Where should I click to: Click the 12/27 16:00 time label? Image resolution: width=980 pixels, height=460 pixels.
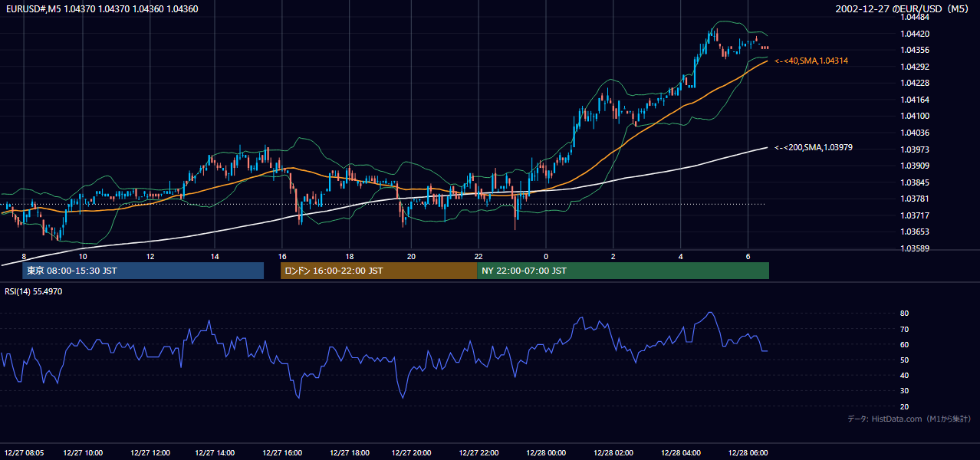click(x=282, y=452)
